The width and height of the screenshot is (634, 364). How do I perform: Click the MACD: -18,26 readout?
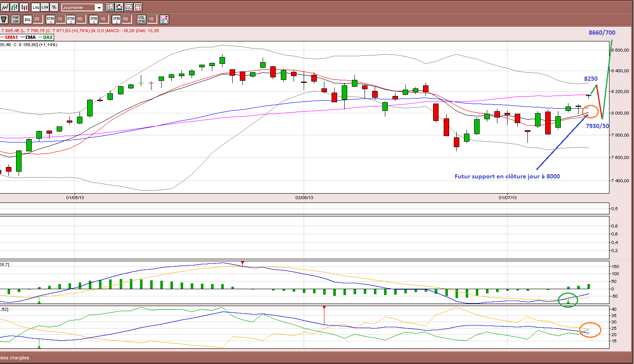tap(120, 30)
